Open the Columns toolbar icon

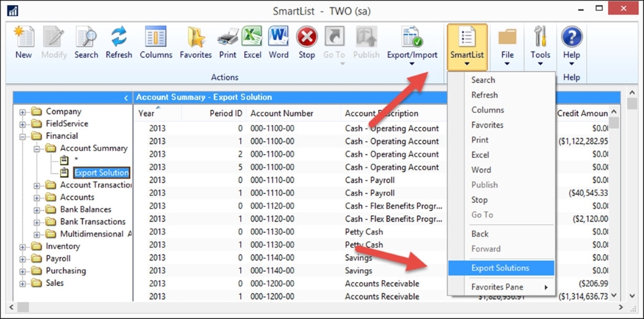156,37
